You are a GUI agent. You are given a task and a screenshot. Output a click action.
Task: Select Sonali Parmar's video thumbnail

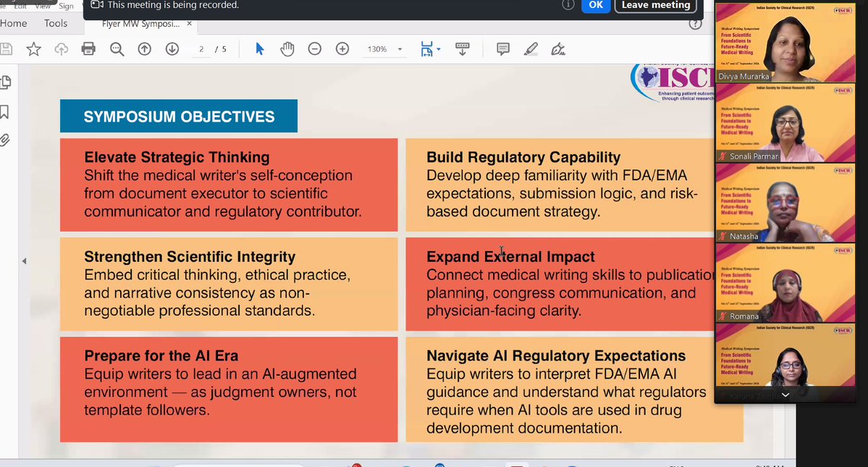(x=785, y=123)
